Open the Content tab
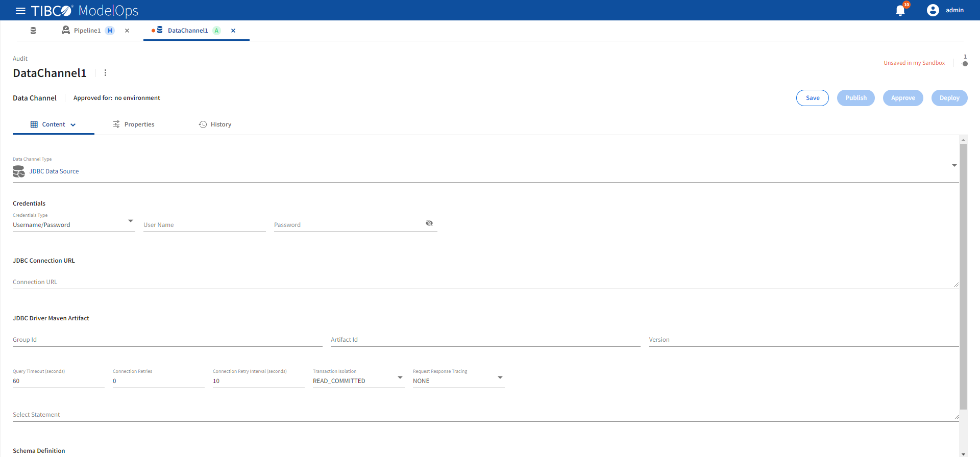This screenshot has width=980, height=457. point(54,124)
